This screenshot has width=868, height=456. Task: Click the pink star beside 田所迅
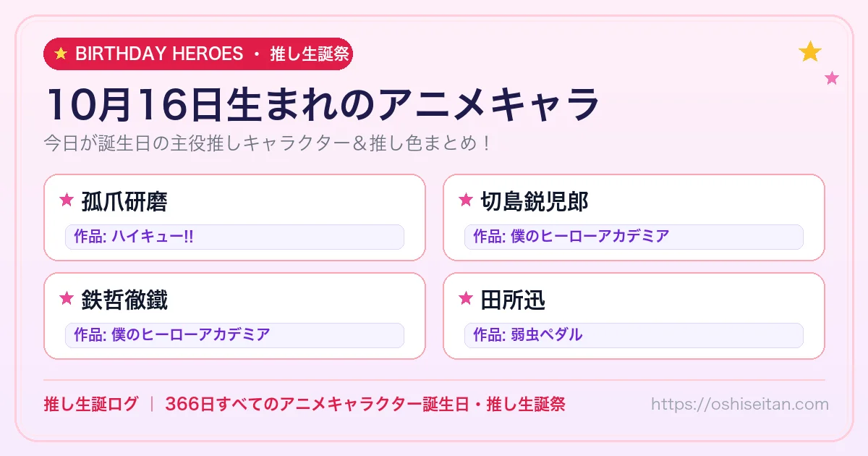point(466,298)
